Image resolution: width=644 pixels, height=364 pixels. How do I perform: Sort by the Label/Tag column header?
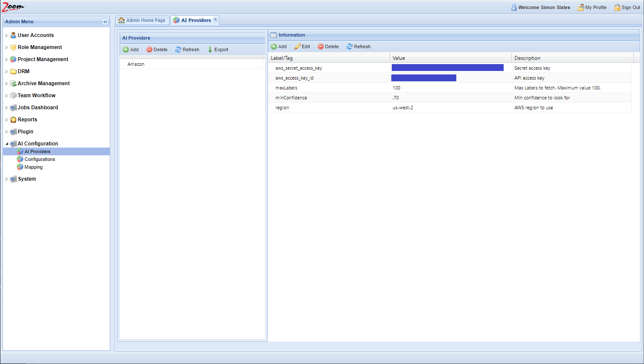(282, 58)
